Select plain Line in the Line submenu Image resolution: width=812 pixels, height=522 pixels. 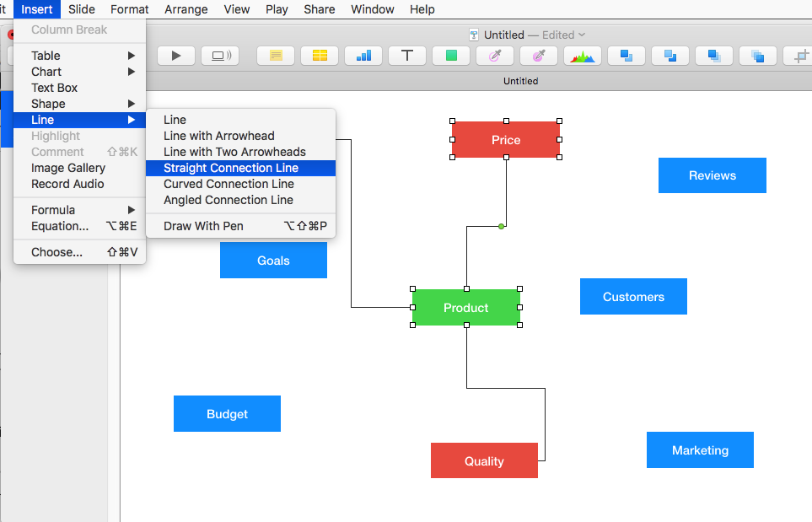pos(241,120)
